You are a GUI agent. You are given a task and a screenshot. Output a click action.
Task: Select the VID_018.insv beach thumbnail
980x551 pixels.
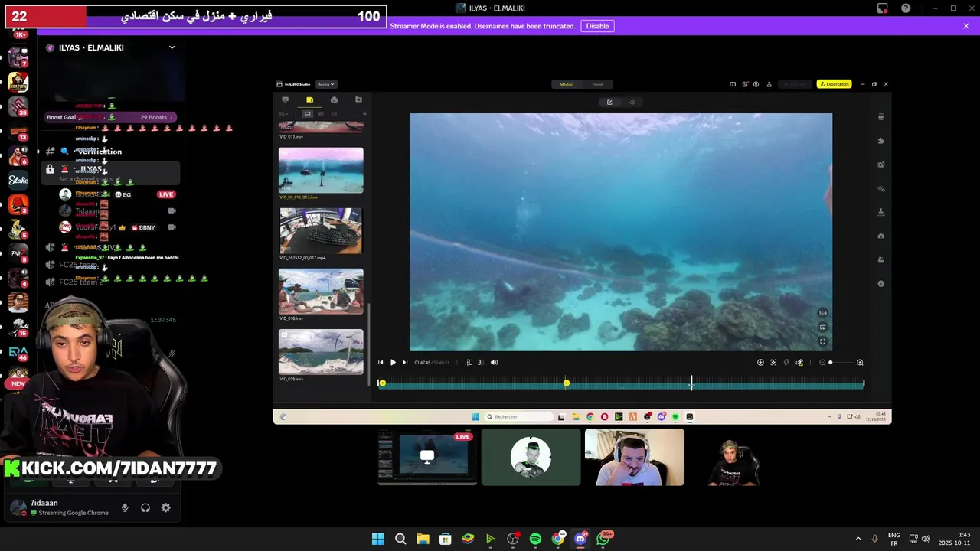[321, 291]
